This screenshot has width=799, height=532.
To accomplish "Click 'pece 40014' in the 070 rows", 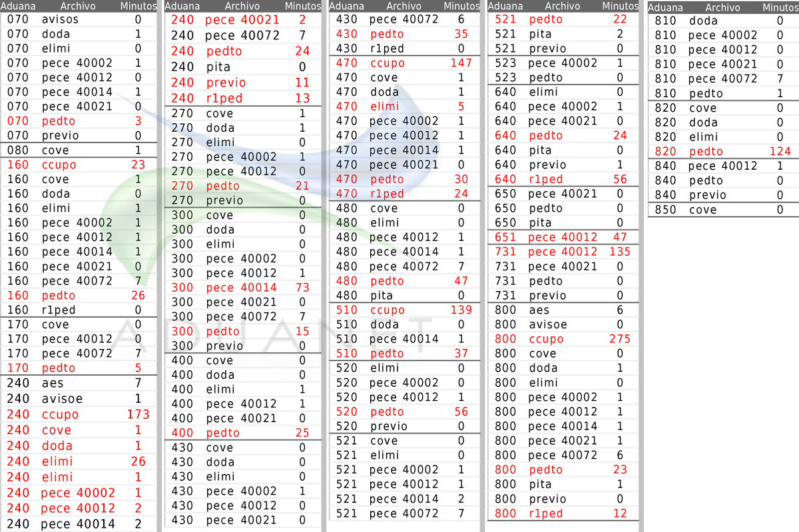I will 77,92.
